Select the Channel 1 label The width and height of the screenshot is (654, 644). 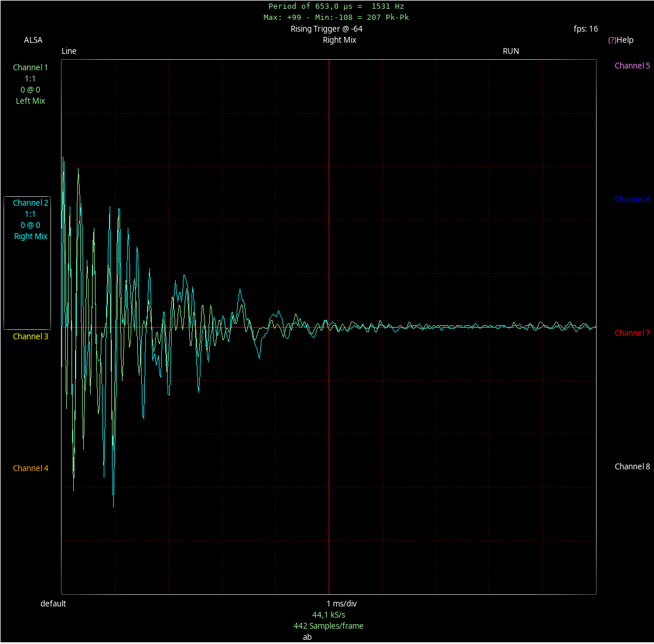pyautogui.click(x=30, y=67)
